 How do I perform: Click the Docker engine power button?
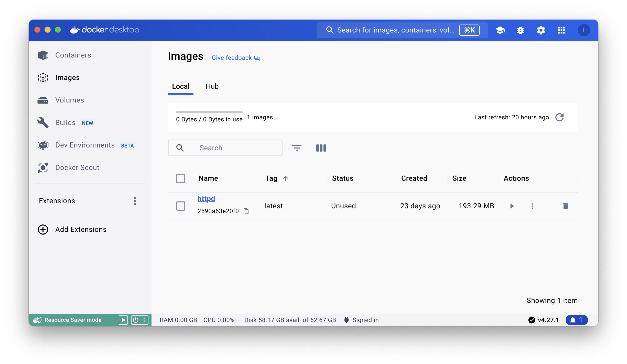135,320
